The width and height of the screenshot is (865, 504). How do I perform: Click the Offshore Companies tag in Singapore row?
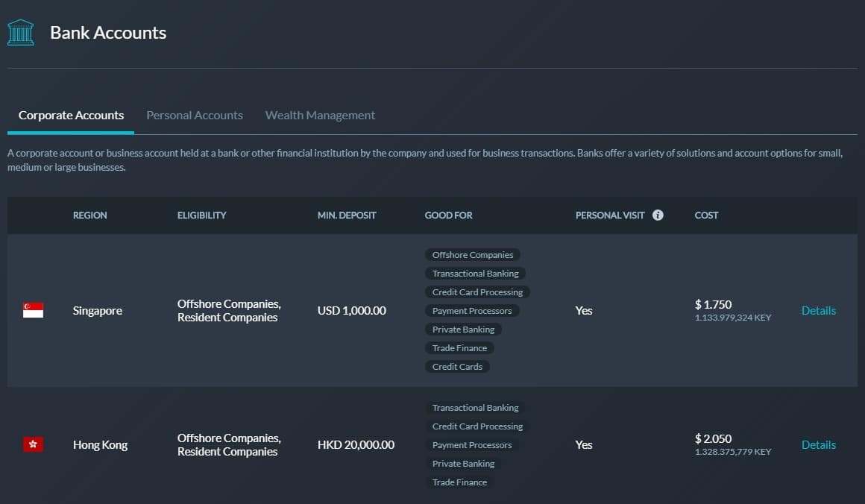[x=473, y=255]
